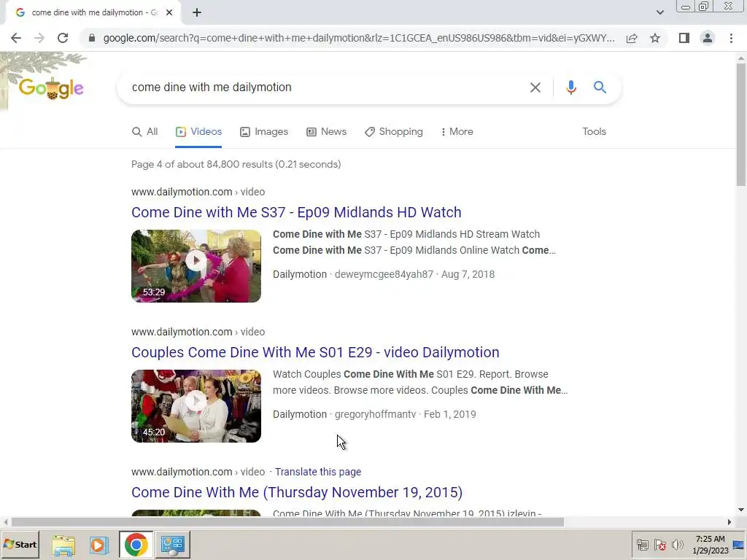Play the 53:29 Midlands video thumbnail
The image size is (747, 560).
pos(196,266)
